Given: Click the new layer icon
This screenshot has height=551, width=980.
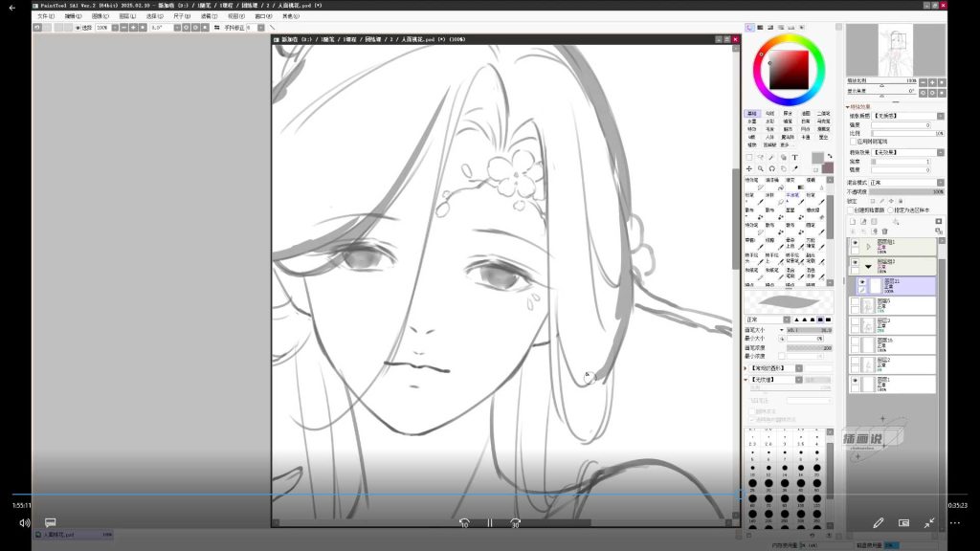Looking at the screenshot, I should pyautogui.click(x=853, y=222).
